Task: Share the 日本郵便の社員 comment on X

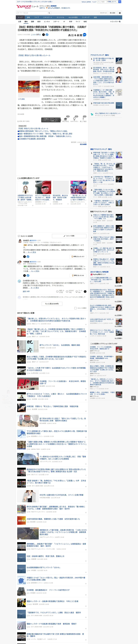Action: (85, 292)
